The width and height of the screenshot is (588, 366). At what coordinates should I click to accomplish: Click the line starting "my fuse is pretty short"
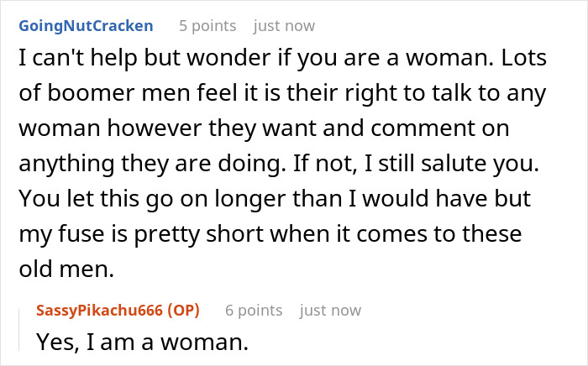tap(270, 233)
